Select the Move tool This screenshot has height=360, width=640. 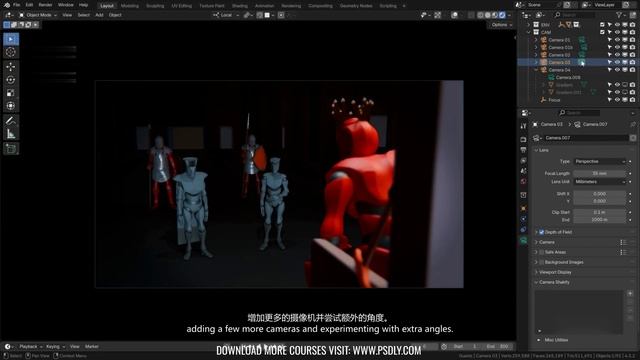pyautogui.click(x=11, y=67)
